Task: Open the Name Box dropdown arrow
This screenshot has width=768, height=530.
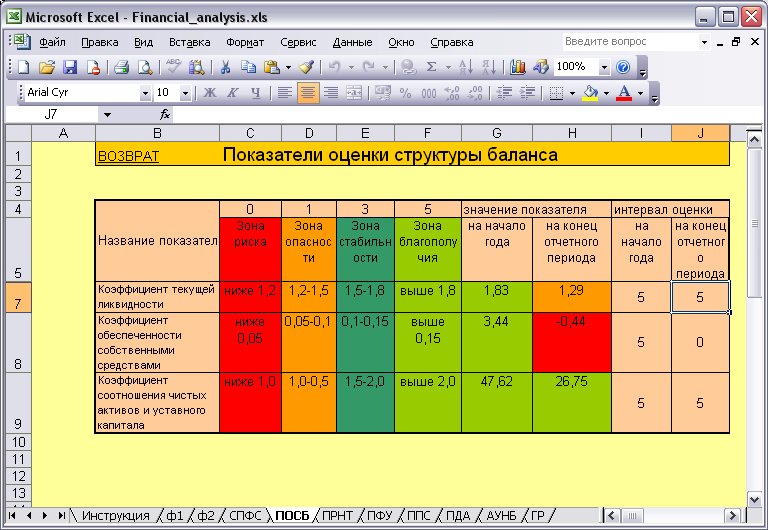Action: coord(107,115)
